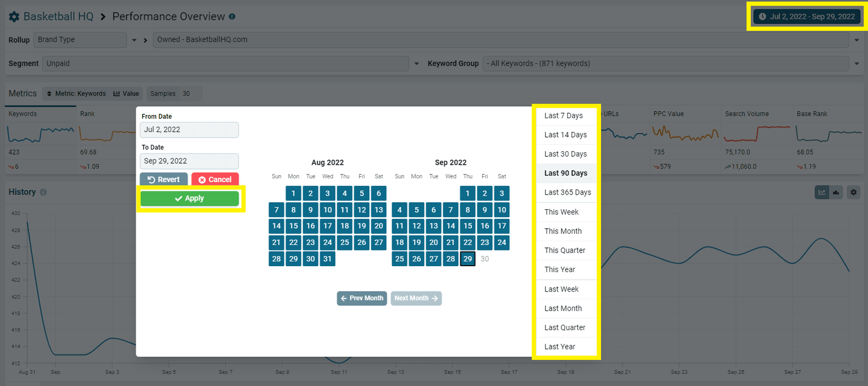
Task: Select the Last 365 Days preset
Action: (x=566, y=192)
